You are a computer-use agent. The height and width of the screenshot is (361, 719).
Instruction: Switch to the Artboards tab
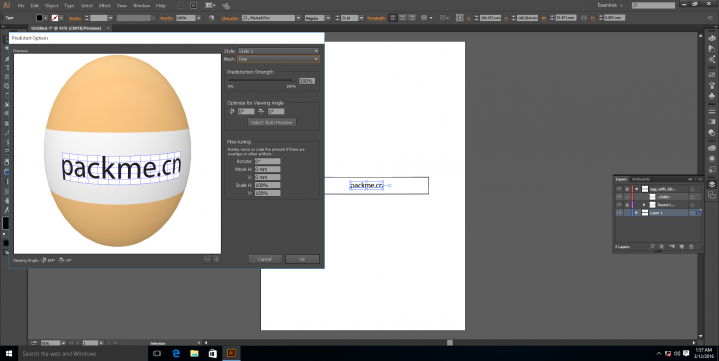coord(641,179)
